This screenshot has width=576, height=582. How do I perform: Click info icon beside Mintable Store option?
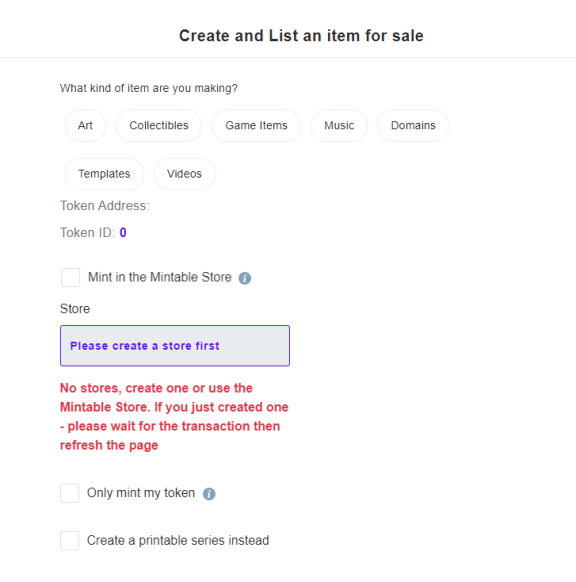click(245, 278)
